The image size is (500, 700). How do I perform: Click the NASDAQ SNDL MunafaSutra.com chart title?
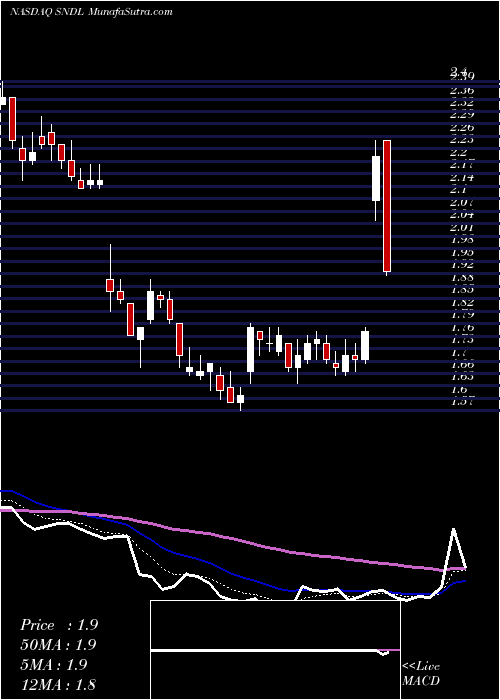pos(91,12)
